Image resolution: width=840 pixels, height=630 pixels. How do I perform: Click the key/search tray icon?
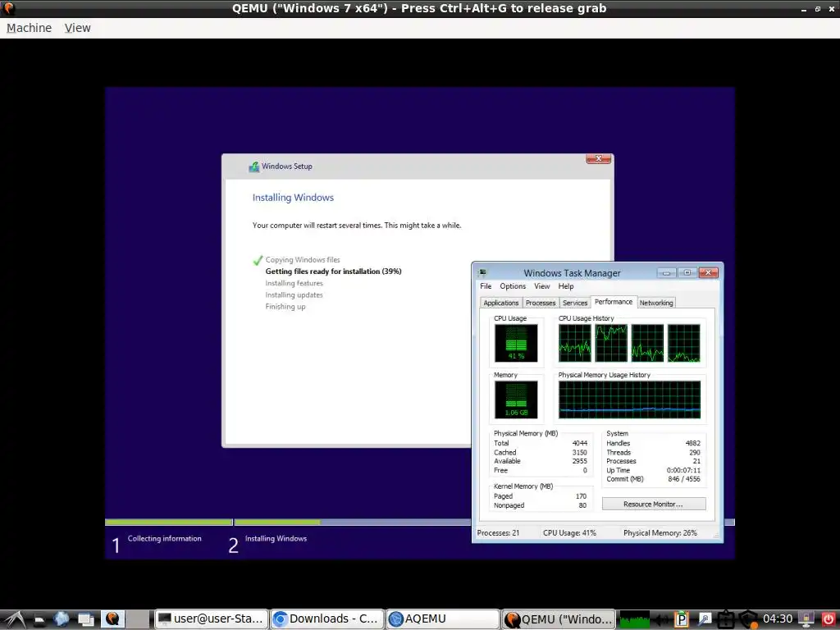(x=704, y=620)
